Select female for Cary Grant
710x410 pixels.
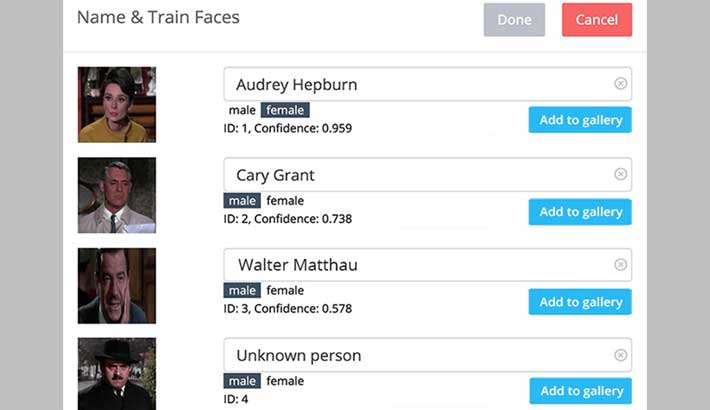tap(285, 201)
